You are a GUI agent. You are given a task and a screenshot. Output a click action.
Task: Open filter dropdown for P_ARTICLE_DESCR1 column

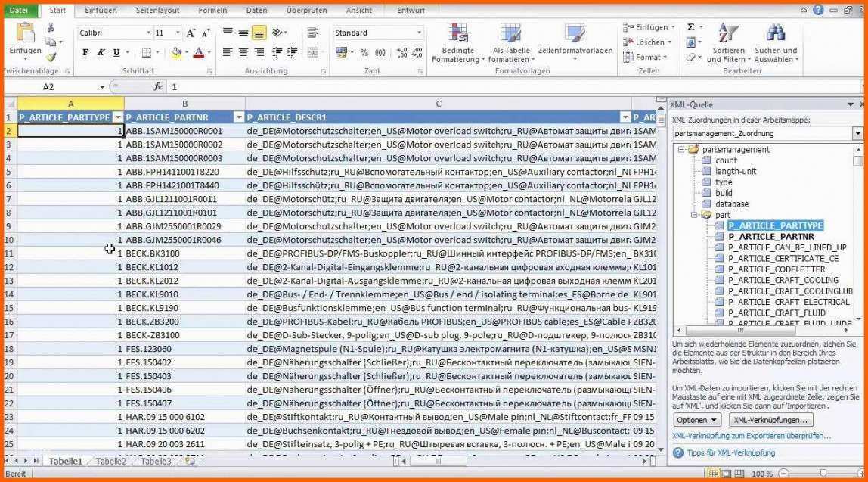[625, 117]
